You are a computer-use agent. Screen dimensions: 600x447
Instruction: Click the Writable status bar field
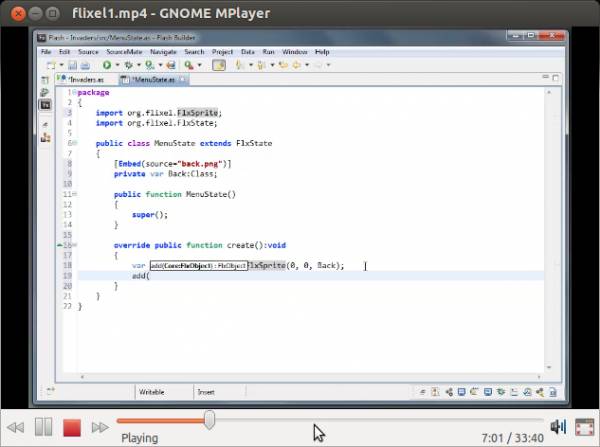coord(152,392)
